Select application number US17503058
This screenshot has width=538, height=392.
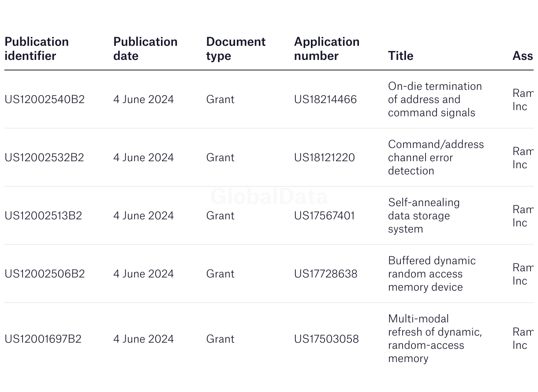point(327,339)
